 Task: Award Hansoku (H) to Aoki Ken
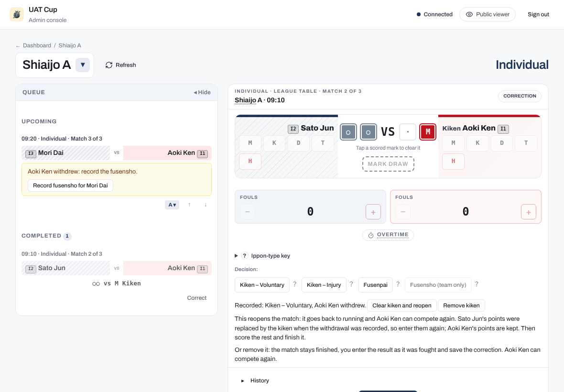click(453, 161)
